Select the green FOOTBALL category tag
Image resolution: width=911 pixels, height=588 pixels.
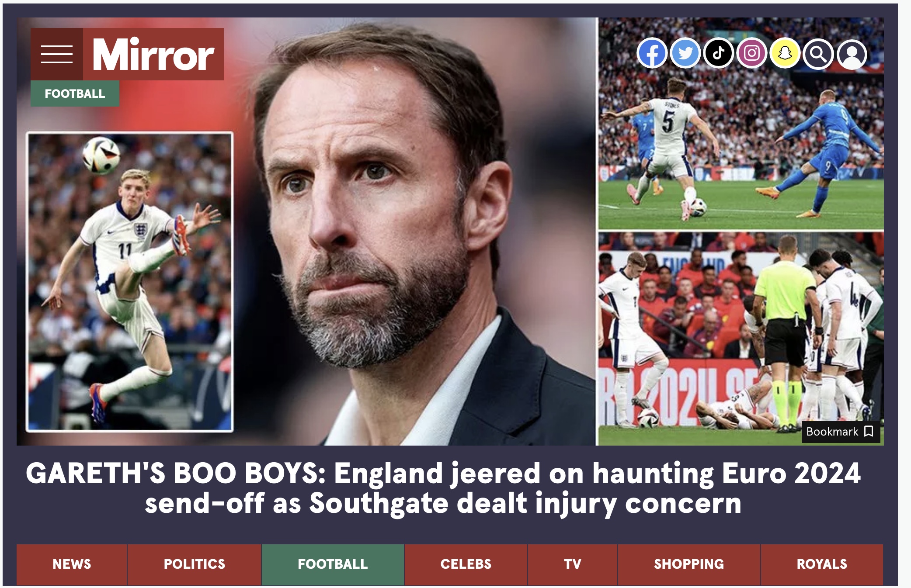click(x=75, y=93)
